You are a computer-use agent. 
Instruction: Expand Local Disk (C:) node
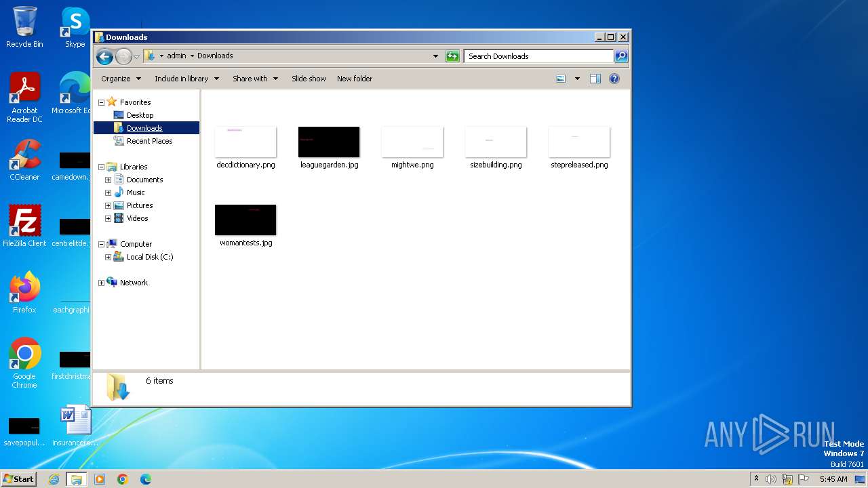(x=108, y=257)
